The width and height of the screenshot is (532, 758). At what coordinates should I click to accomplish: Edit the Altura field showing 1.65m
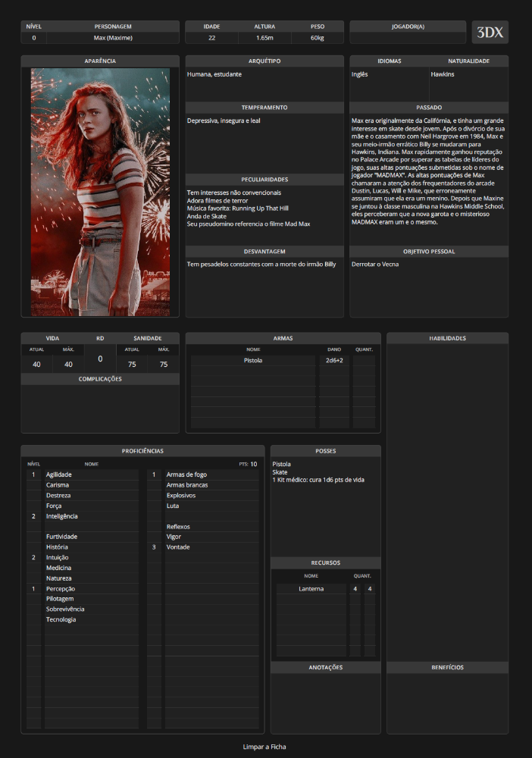[x=264, y=38]
